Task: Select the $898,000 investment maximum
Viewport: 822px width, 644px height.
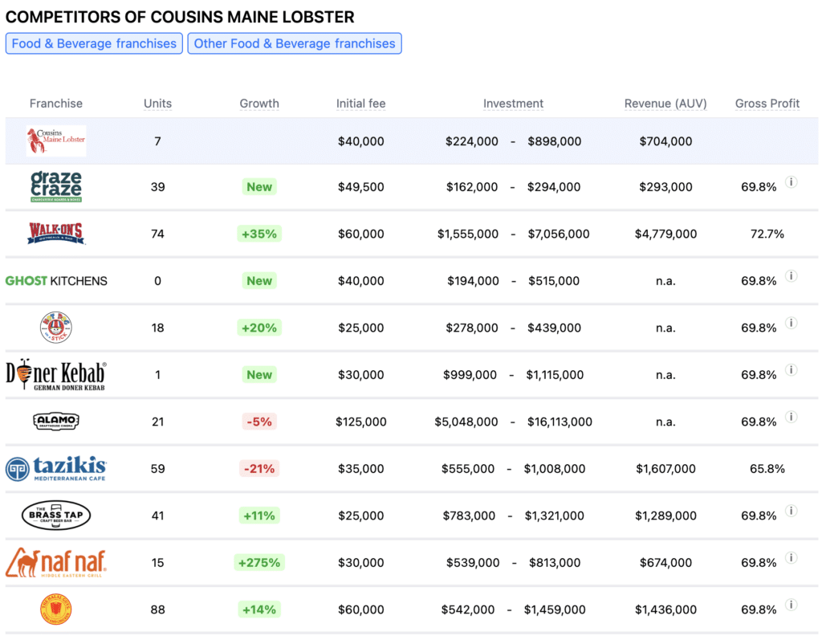Action: [554, 141]
